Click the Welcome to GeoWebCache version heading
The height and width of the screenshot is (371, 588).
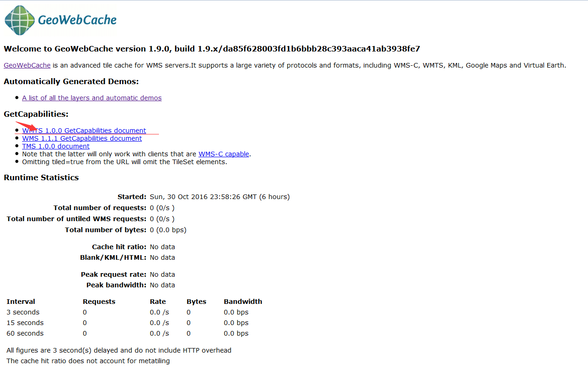coord(212,49)
